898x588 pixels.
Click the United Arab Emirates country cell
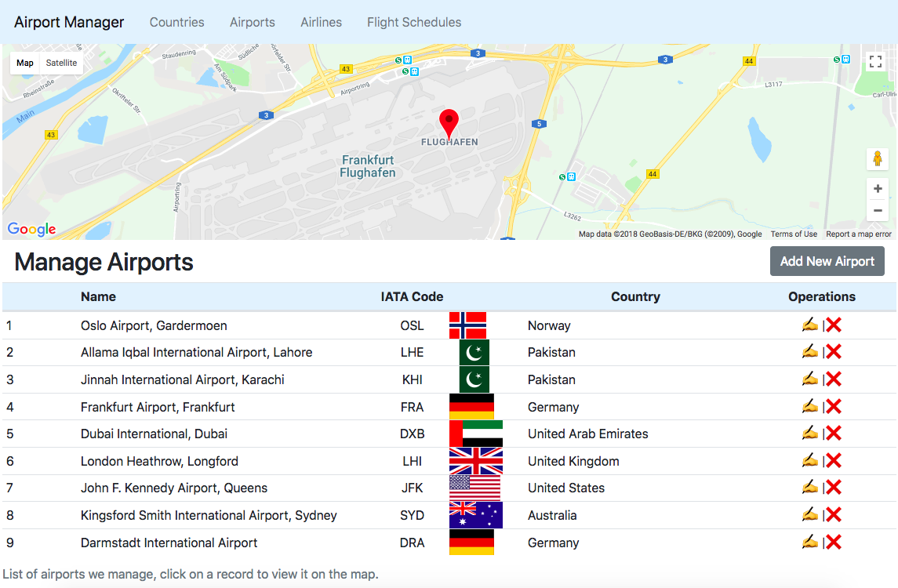[588, 434]
